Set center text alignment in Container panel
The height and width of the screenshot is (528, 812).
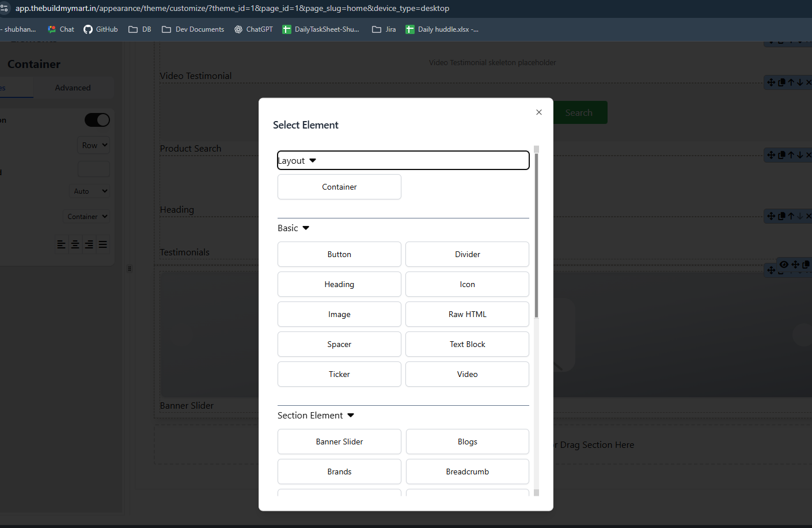pos(75,244)
